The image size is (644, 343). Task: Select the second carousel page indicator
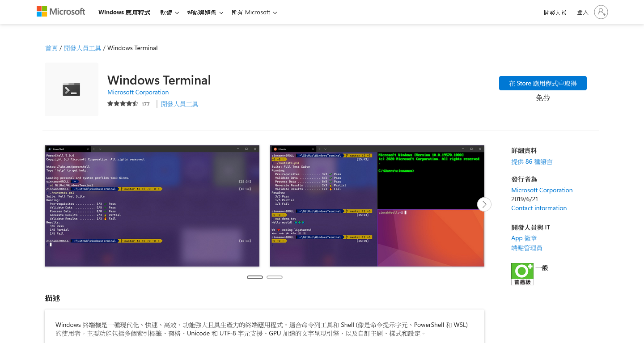pos(275,277)
